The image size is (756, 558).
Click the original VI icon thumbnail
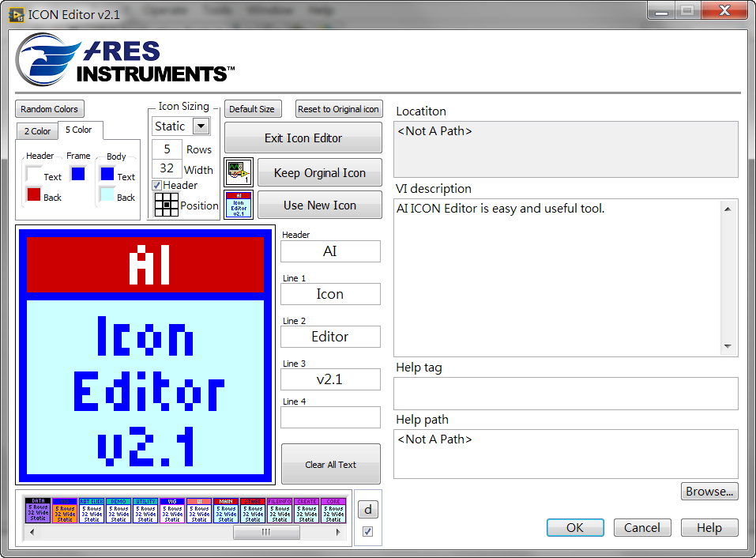(239, 172)
